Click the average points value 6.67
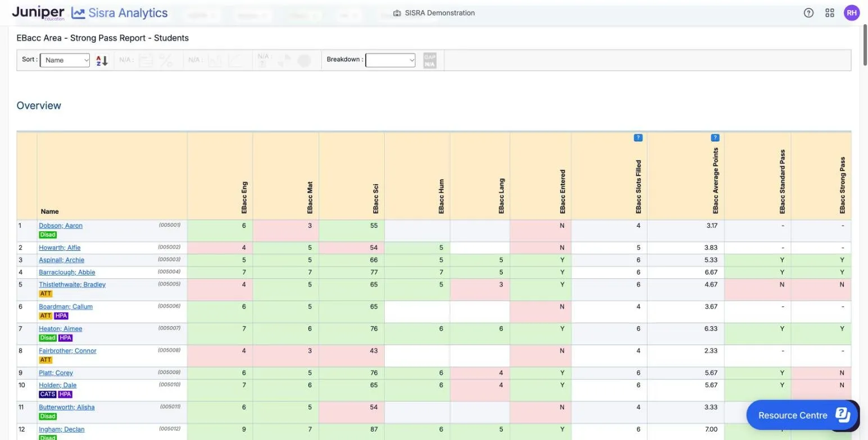Image resolution: width=868 pixels, height=440 pixels. point(712,272)
